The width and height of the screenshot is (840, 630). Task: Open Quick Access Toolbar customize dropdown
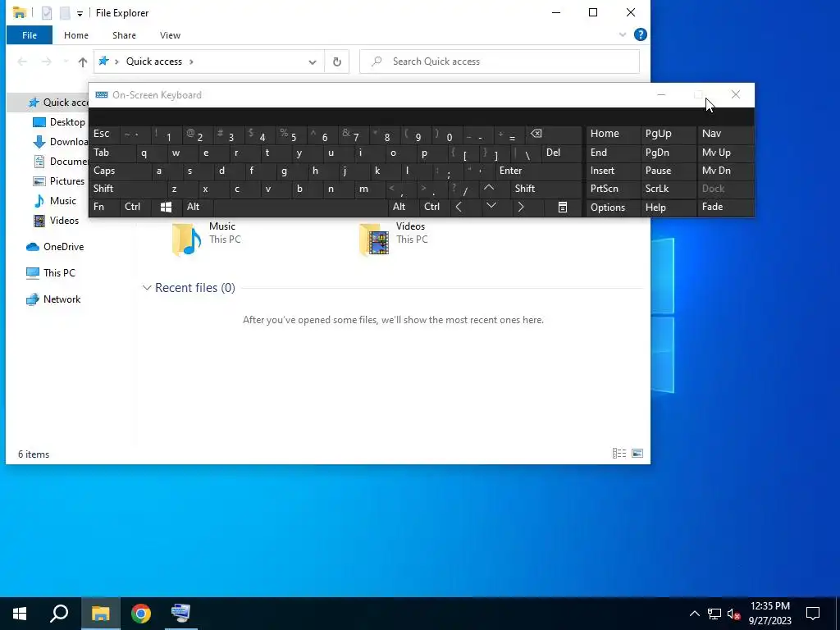pos(80,13)
